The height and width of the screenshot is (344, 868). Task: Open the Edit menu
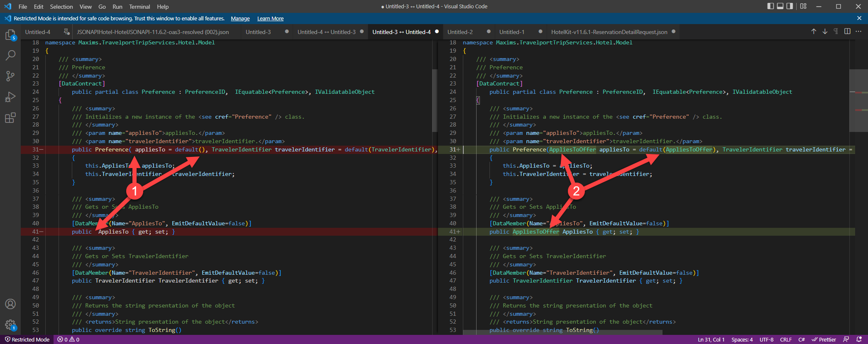tap(39, 7)
